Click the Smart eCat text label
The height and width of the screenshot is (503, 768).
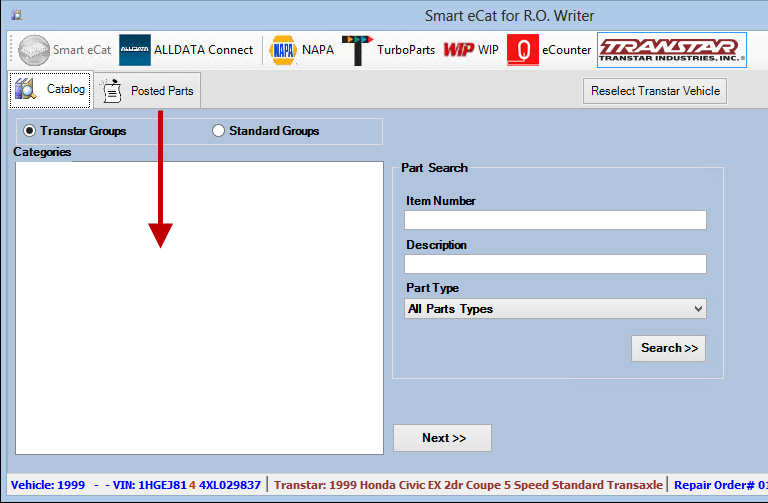click(x=82, y=50)
